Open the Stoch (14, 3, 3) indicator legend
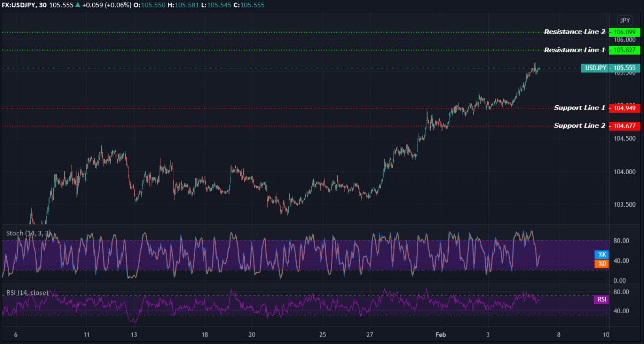The height and width of the screenshot is (344, 644). click(28, 233)
